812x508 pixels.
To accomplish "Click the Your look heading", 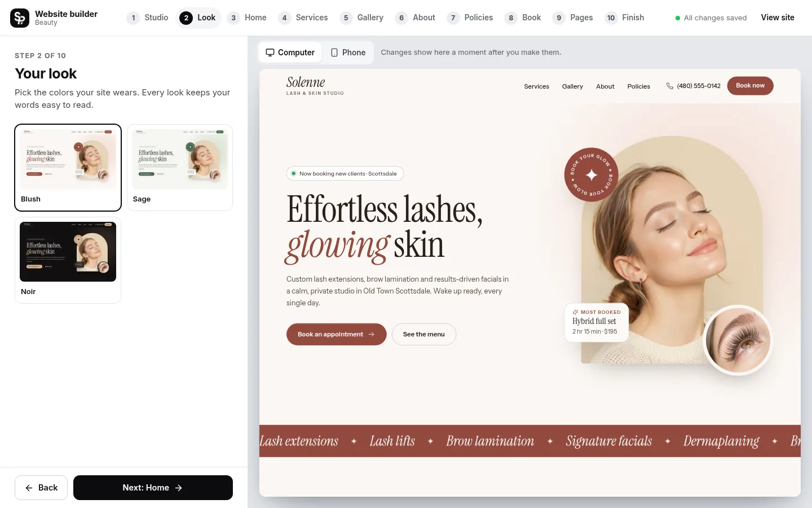I will pyautogui.click(x=46, y=74).
